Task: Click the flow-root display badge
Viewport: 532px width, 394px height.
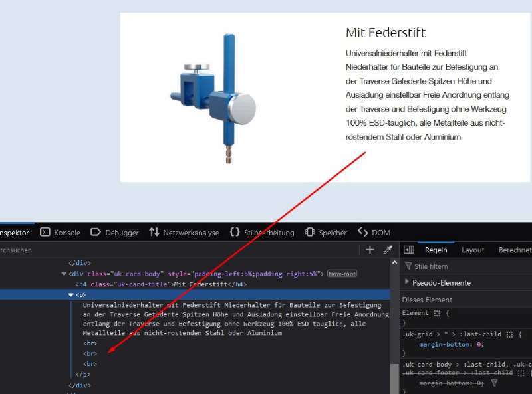Action: (342, 274)
